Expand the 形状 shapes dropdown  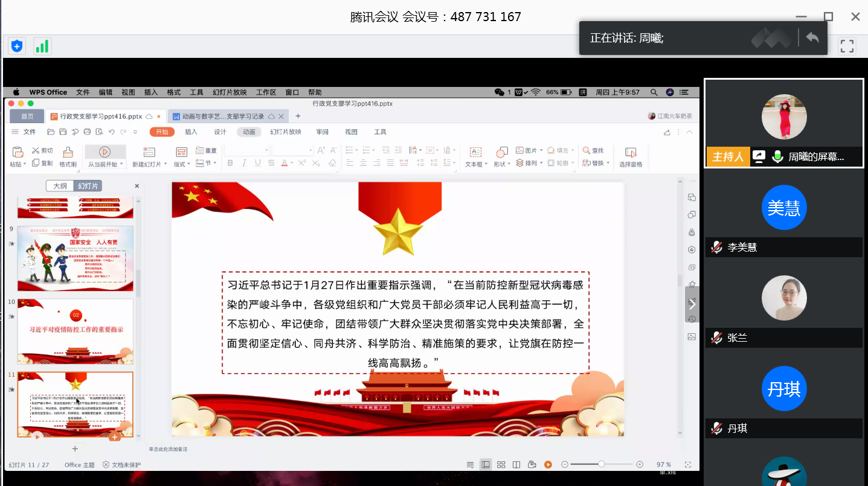point(509,164)
